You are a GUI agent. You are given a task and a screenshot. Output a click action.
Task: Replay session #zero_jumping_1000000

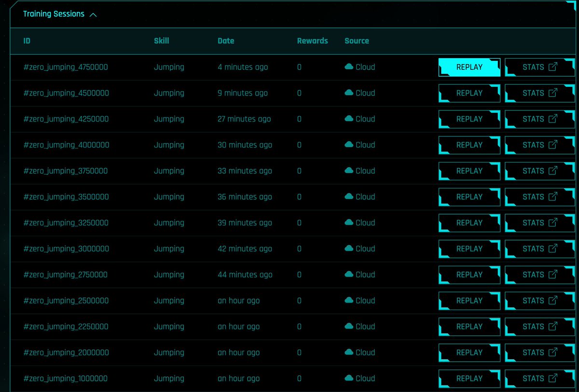click(x=469, y=378)
